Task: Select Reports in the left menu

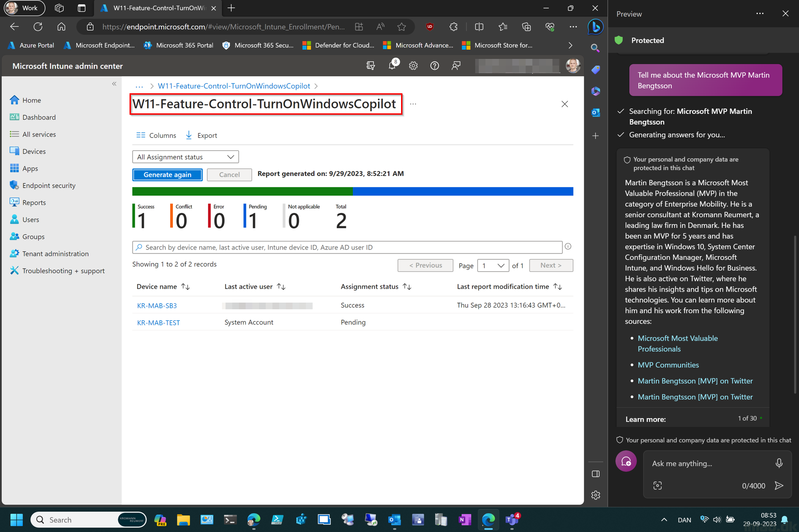Action: tap(34, 203)
